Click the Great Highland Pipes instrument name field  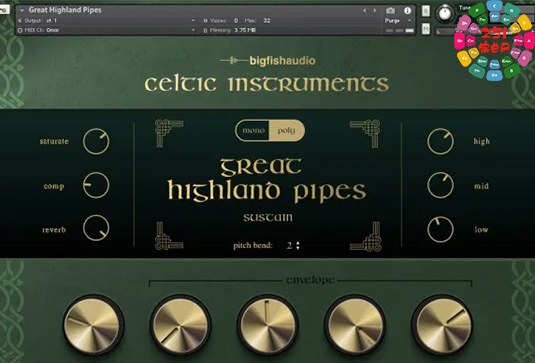click(x=65, y=10)
